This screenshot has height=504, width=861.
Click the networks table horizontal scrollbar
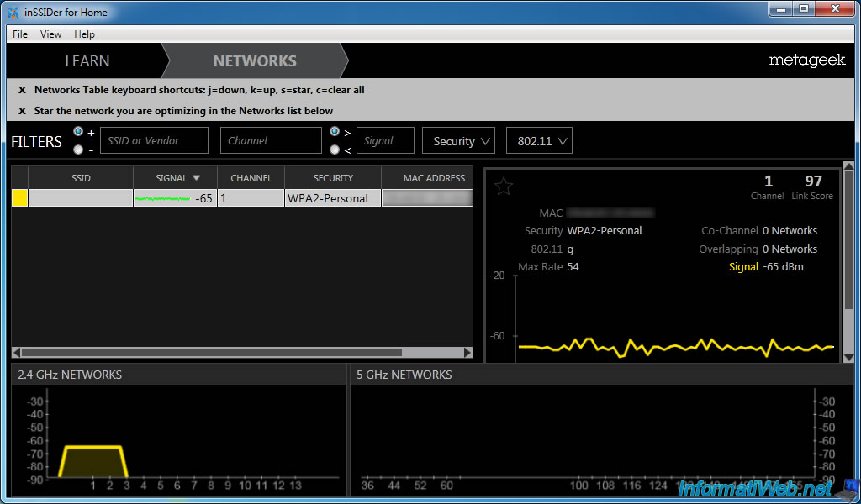(210, 353)
